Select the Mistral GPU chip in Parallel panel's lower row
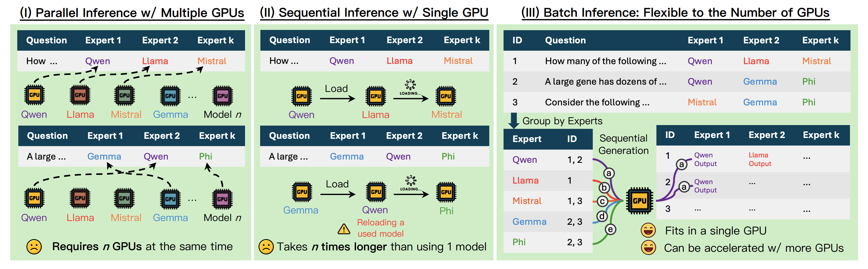Viewport: 868px width, 269px height. (x=124, y=198)
